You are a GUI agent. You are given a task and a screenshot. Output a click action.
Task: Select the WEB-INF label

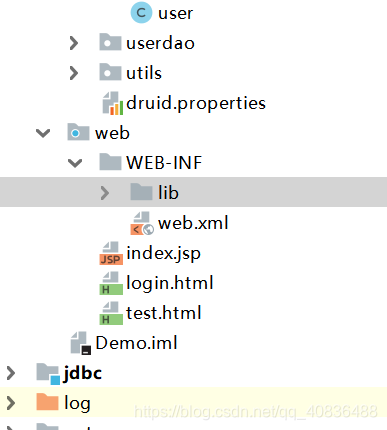click(x=164, y=163)
